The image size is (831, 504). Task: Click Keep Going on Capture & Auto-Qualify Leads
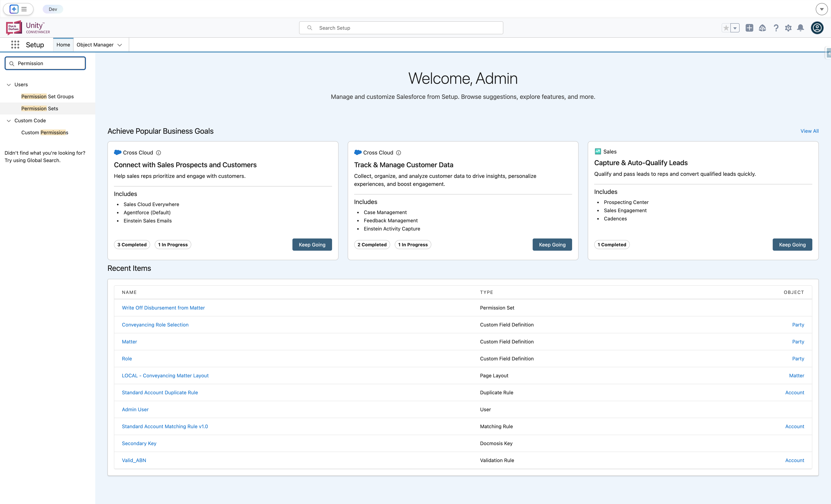(792, 245)
